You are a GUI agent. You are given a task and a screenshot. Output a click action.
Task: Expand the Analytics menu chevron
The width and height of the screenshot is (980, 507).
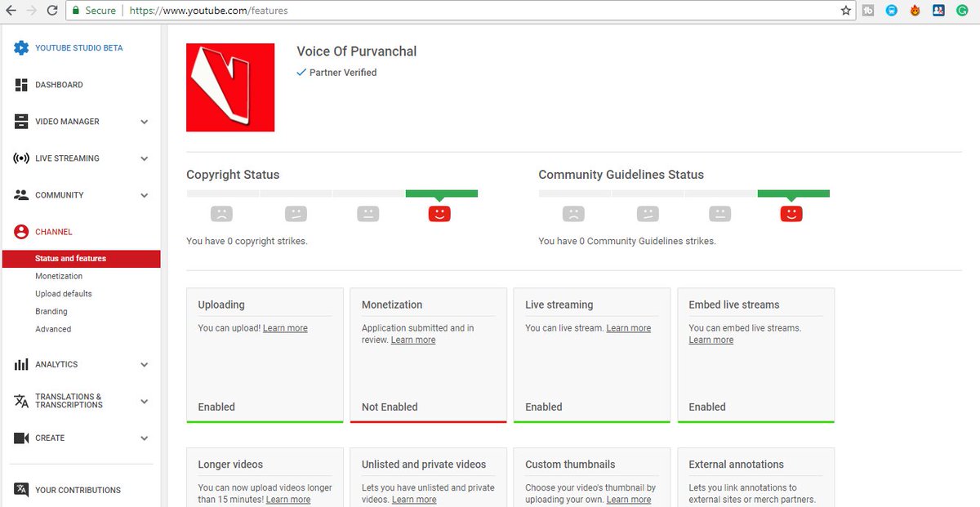pyautogui.click(x=145, y=365)
